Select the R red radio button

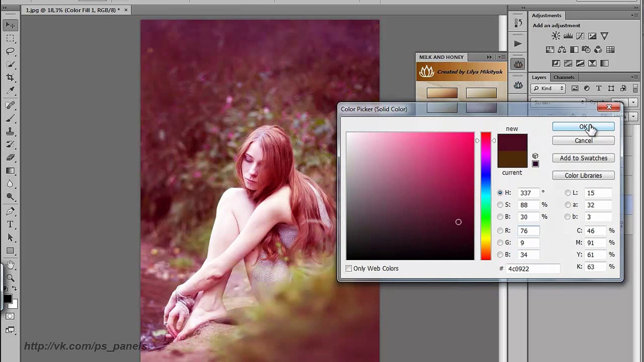pos(500,231)
